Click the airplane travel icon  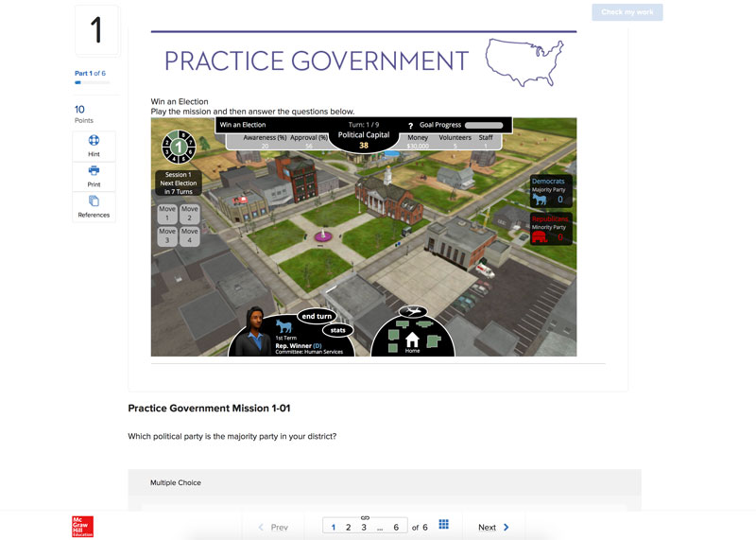tap(412, 311)
